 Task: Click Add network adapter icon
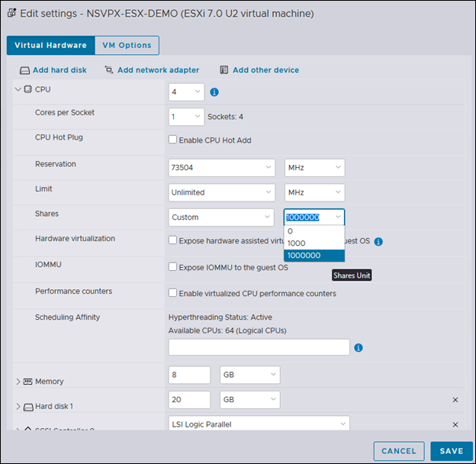pos(109,70)
